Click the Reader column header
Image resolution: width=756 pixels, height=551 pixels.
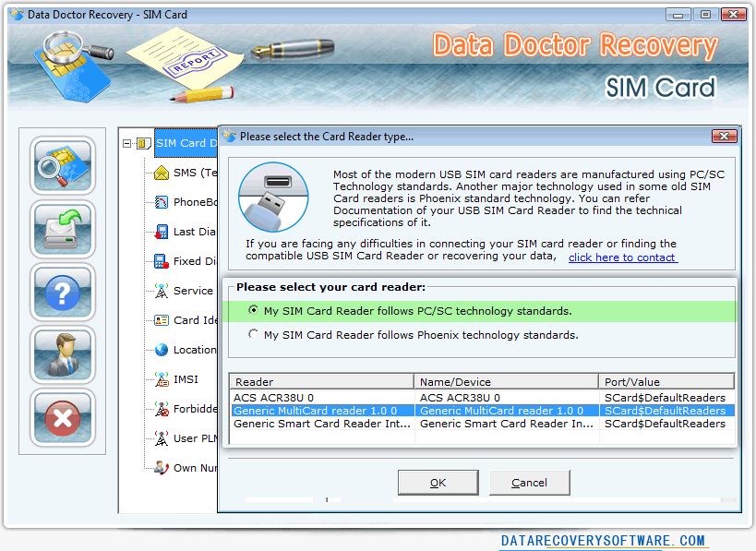click(x=321, y=382)
